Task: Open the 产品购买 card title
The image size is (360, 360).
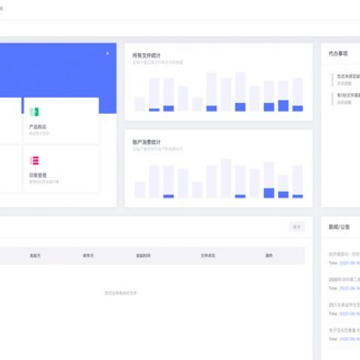Action: point(37,127)
